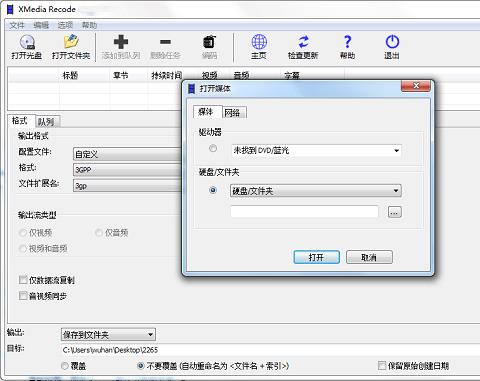The width and height of the screenshot is (480, 381).
Task: Open the Format dropdown showing 3GPP
Action: [x=128, y=170]
